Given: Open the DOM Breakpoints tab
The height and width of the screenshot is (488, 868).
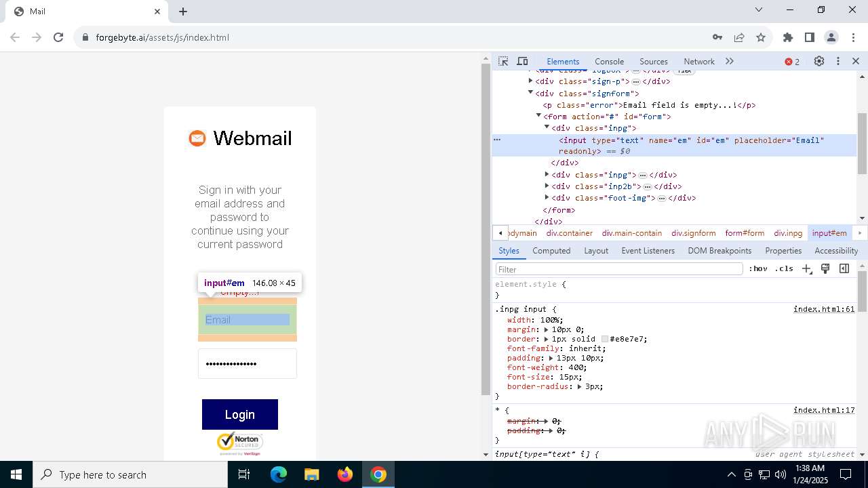Looking at the screenshot, I should click(x=719, y=250).
